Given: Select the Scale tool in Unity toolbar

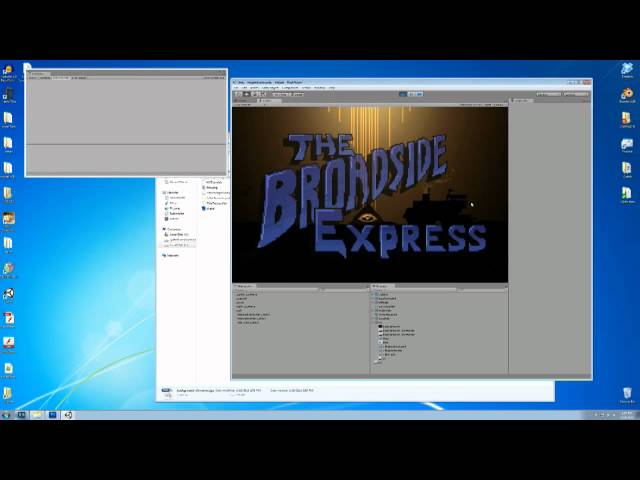Looking at the screenshot, I should coord(262,94).
